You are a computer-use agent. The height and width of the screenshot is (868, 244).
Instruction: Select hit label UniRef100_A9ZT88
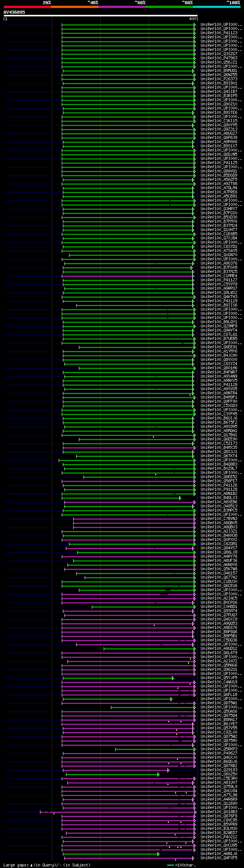click(219, 183)
